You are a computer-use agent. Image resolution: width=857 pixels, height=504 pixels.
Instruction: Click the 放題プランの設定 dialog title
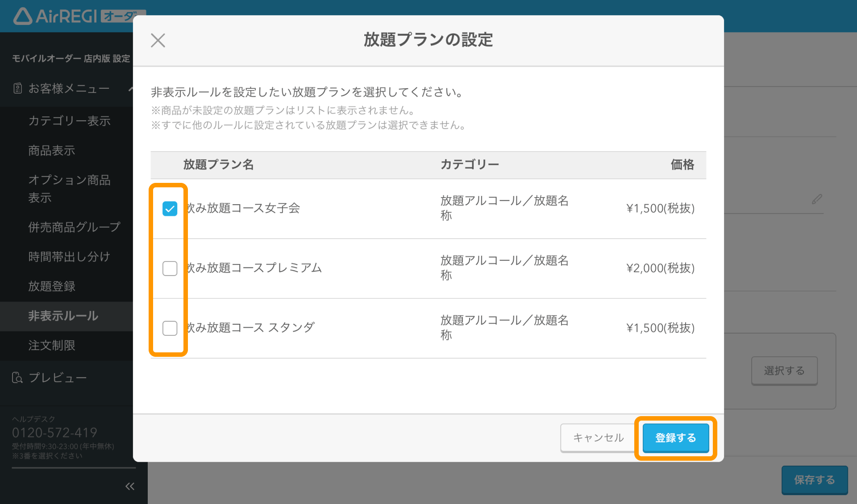click(x=428, y=40)
